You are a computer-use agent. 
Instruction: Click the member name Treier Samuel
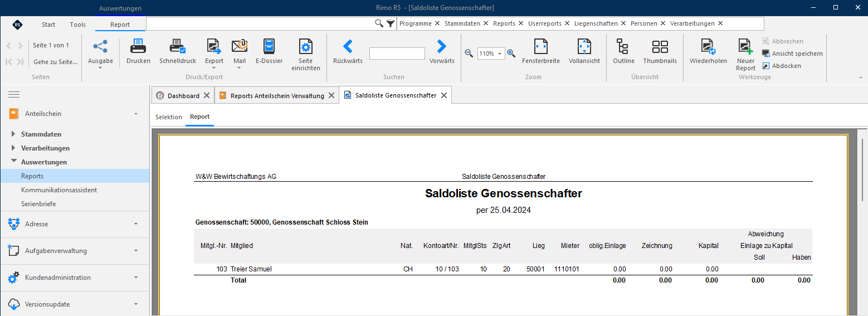coord(251,269)
